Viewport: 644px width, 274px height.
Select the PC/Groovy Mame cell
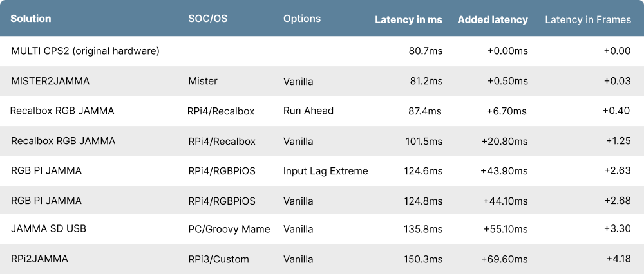coord(229,228)
